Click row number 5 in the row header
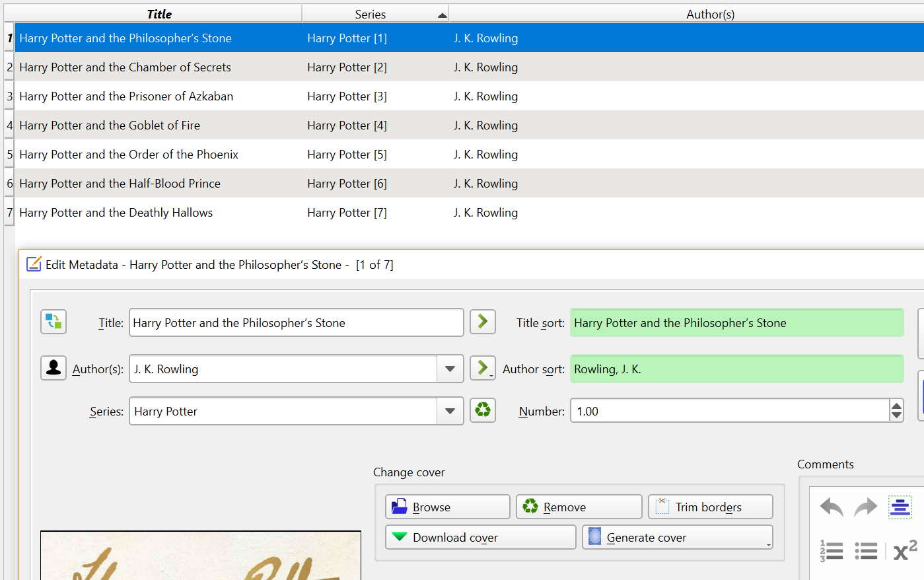Screen dimensions: 924x580 9,155
